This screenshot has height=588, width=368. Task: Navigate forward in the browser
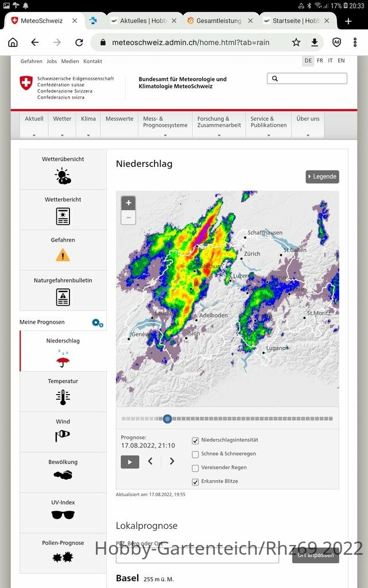[57, 42]
